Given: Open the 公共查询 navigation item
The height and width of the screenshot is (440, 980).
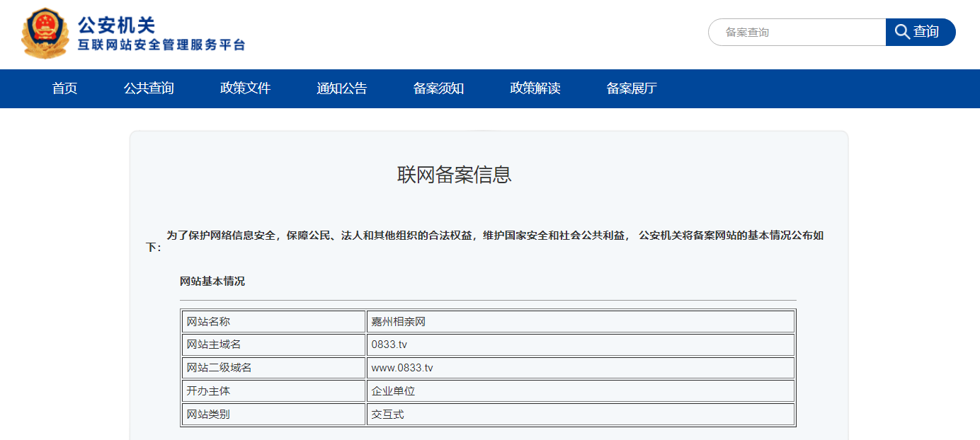Looking at the screenshot, I should click(x=149, y=88).
